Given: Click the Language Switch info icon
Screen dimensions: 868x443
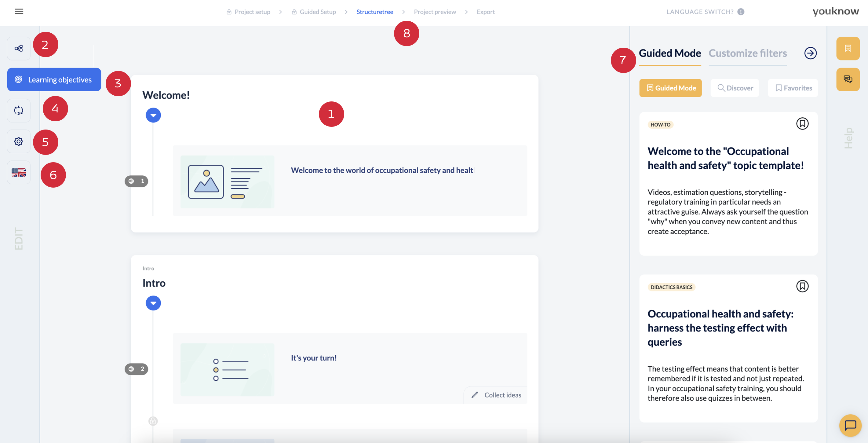Looking at the screenshot, I should [741, 12].
